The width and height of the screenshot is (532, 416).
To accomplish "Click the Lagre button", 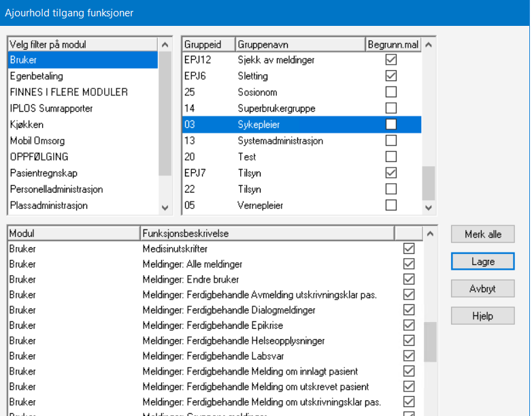I will pos(482,261).
